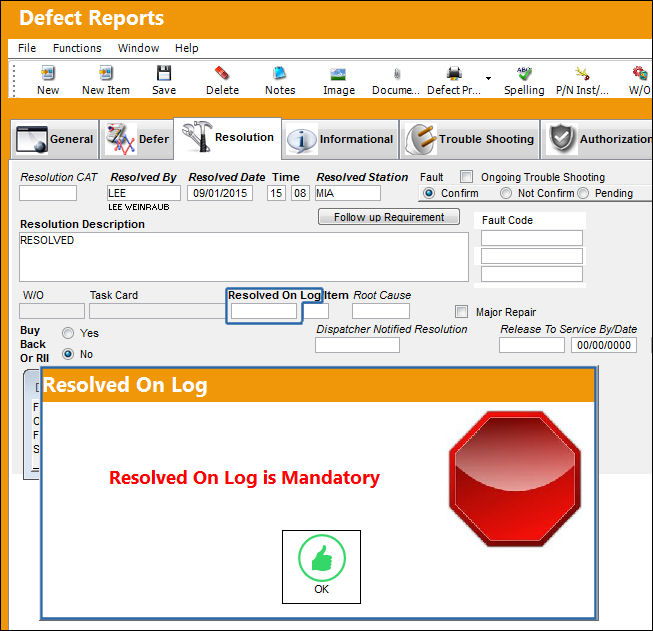Click the Resolved By field containing LEE
This screenshot has height=631, width=653.
[144, 193]
